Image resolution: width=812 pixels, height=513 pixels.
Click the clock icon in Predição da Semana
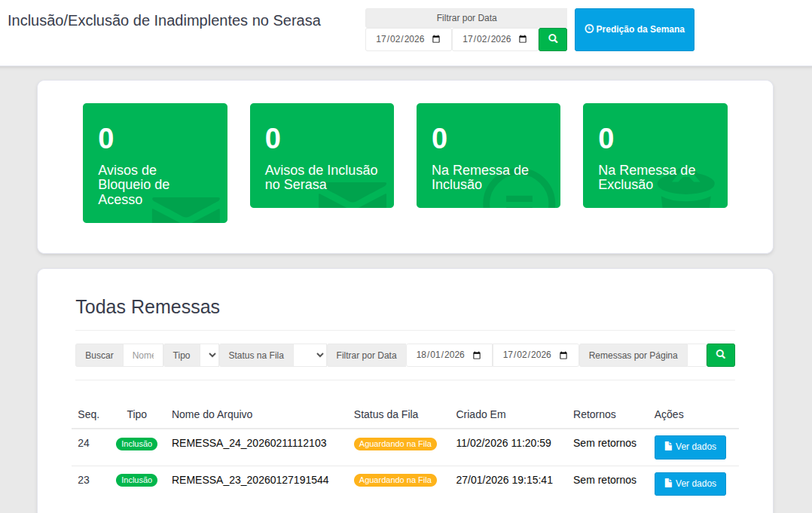coord(589,29)
